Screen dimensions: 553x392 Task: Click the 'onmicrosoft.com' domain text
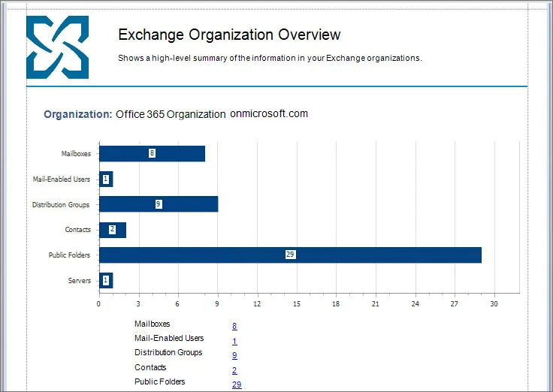[269, 113]
